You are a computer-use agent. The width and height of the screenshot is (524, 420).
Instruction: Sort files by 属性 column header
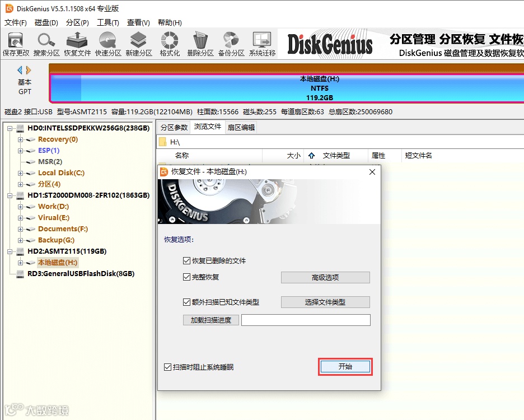(378, 156)
